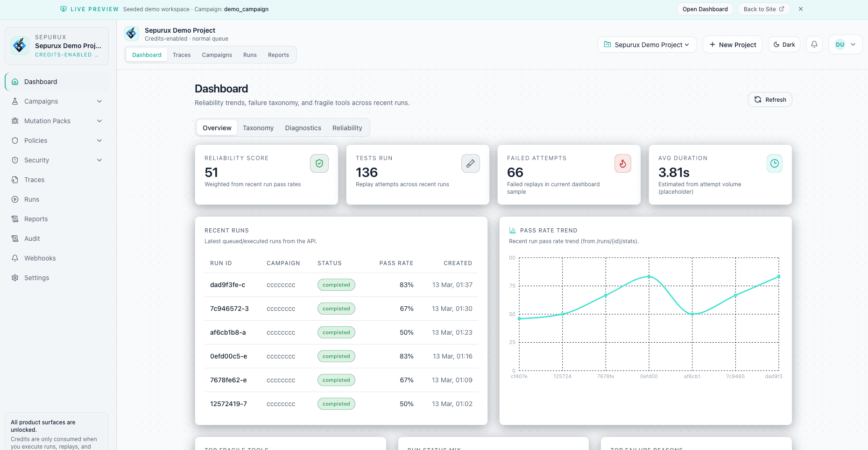Open the Sepurux Demo Project selector
This screenshot has width=868, height=450.
(647, 44)
